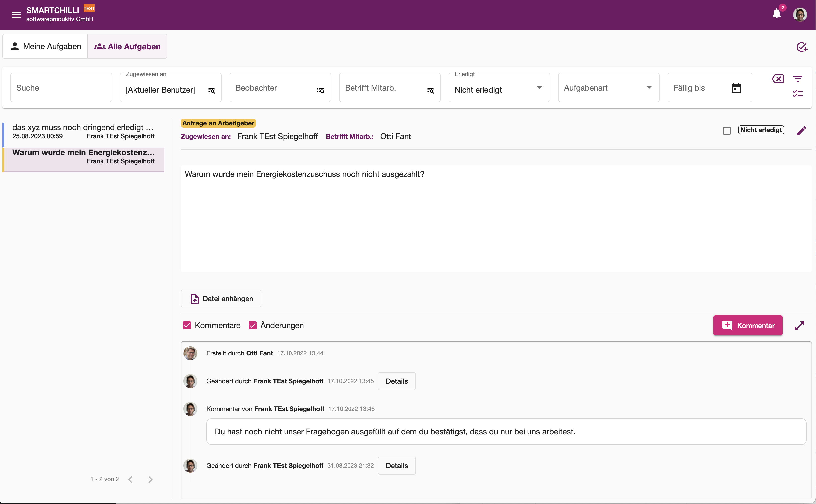Select the Alle Aufgaben tab
Viewport: 816px width, 504px height.
point(127,46)
